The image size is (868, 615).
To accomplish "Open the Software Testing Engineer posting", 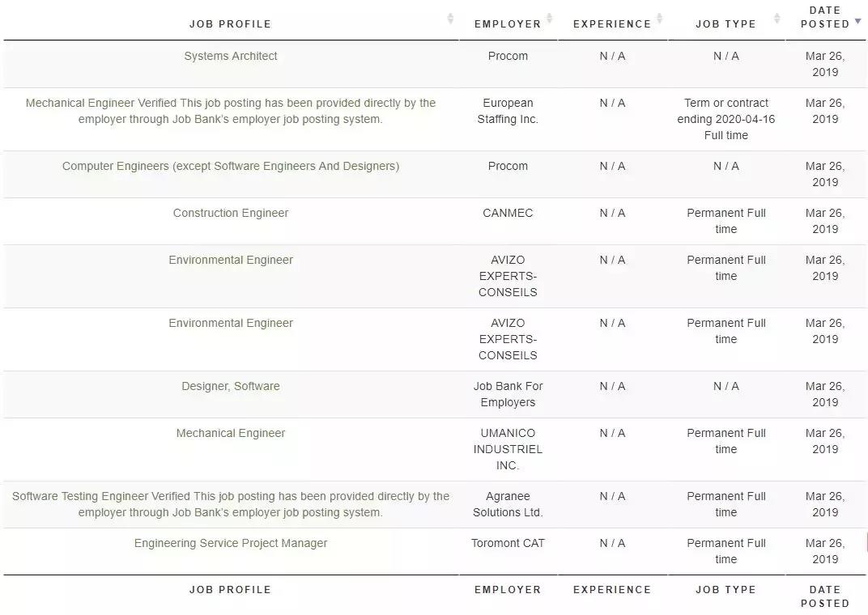I will click(x=230, y=504).
